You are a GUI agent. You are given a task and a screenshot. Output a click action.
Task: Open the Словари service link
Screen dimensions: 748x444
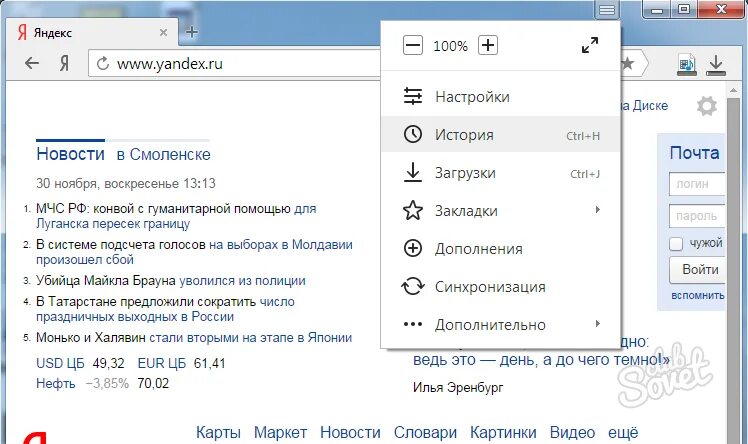[x=425, y=433]
